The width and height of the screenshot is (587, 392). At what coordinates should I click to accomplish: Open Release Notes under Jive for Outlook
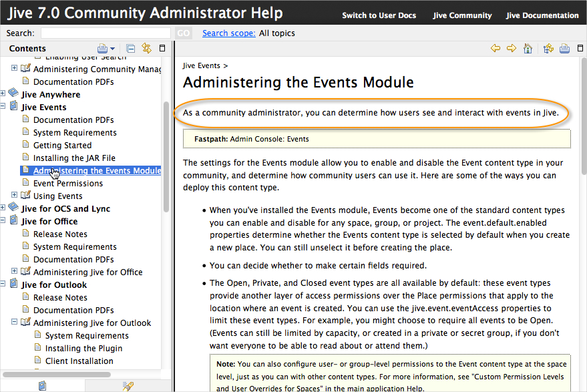[60, 298]
